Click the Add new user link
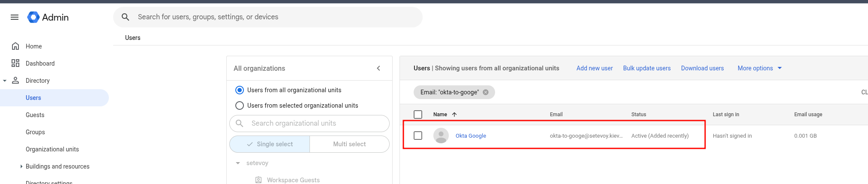This screenshot has height=184, width=868. 594,68
